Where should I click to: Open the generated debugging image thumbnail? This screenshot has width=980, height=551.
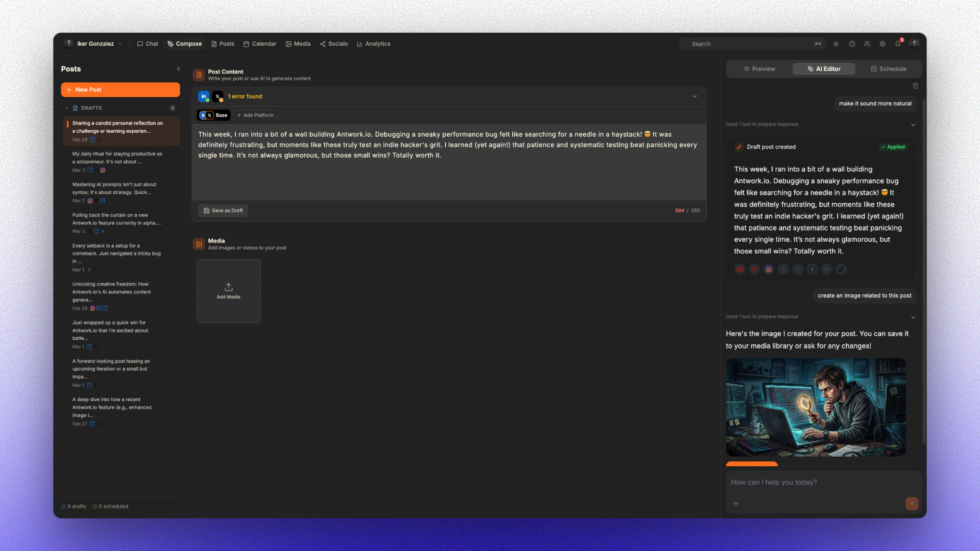point(815,407)
